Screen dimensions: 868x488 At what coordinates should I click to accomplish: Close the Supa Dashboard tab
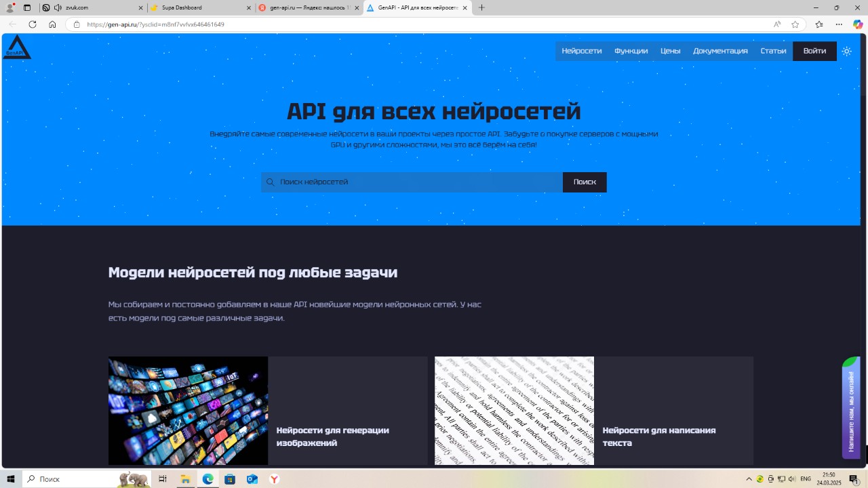click(248, 7)
